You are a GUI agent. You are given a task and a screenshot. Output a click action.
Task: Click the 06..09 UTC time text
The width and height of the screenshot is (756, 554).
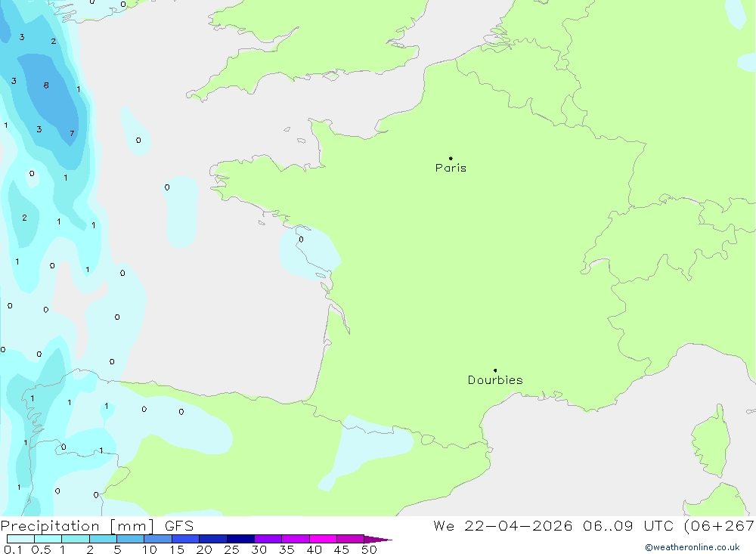tap(627, 526)
